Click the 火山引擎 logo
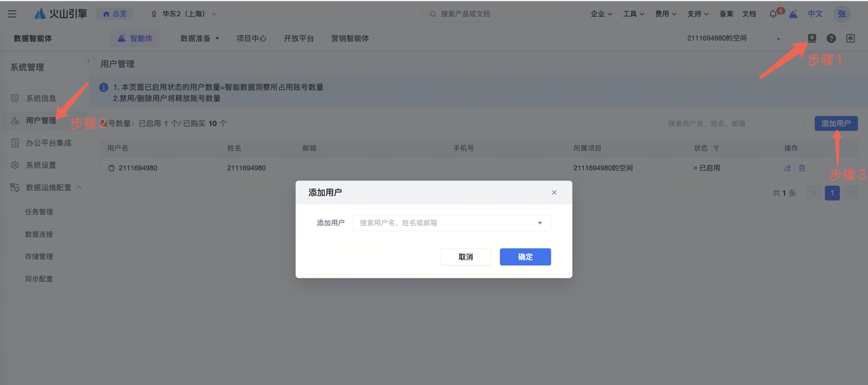 (60, 14)
